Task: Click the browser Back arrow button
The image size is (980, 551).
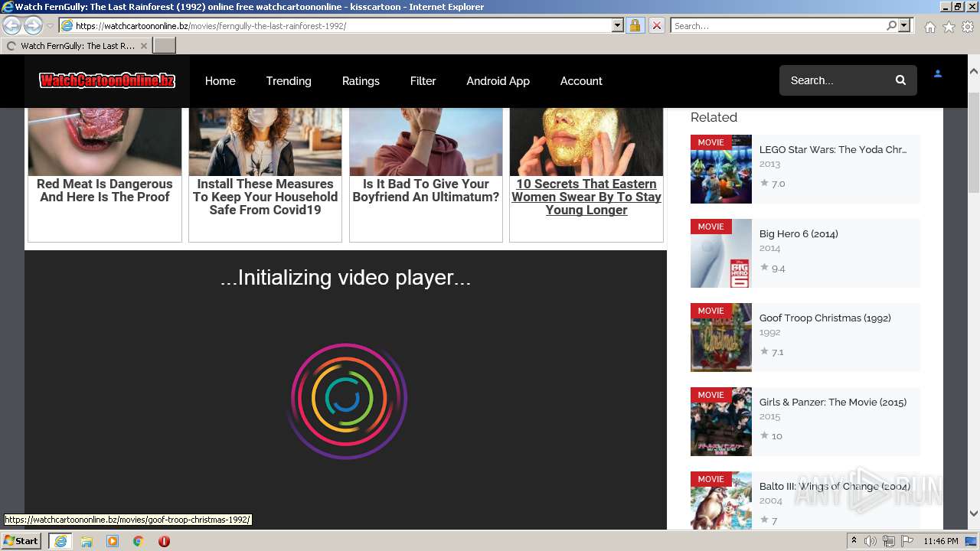Action: (12, 25)
